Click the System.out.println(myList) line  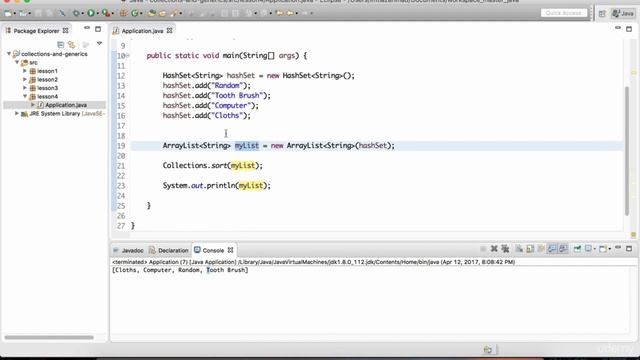217,185
